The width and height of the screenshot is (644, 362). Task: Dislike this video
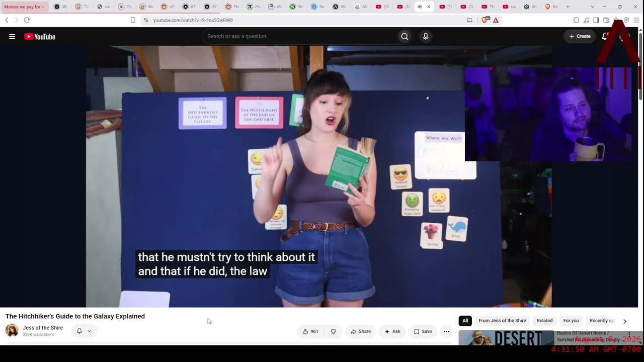[333, 331]
